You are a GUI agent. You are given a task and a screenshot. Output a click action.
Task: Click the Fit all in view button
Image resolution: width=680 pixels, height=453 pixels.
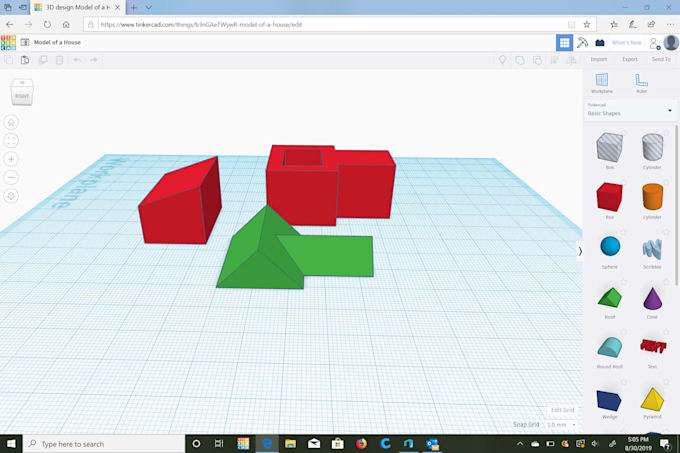click(x=11, y=140)
